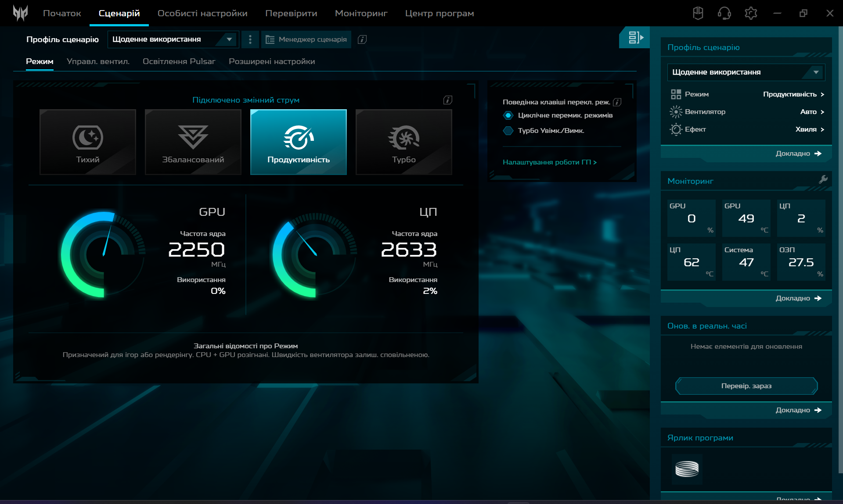Click the Monitoring wrench settings icon
The width and height of the screenshot is (843, 504).
[x=823, y=179]
